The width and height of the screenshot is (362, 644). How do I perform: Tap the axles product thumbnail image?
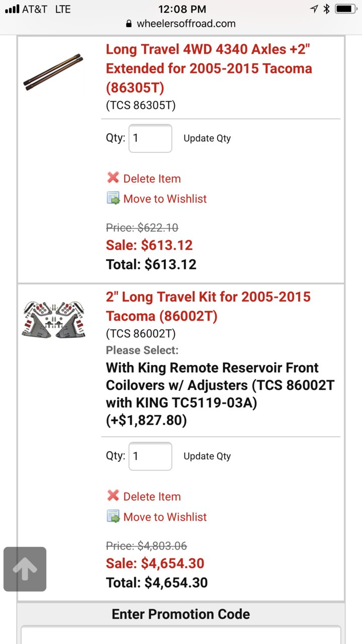53,74
